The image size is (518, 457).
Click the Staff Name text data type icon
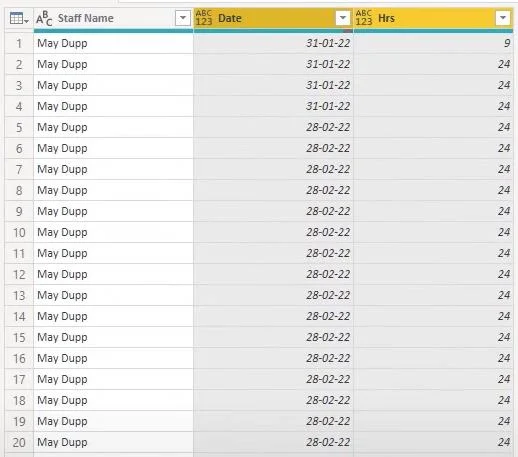(x=44, y=18)
